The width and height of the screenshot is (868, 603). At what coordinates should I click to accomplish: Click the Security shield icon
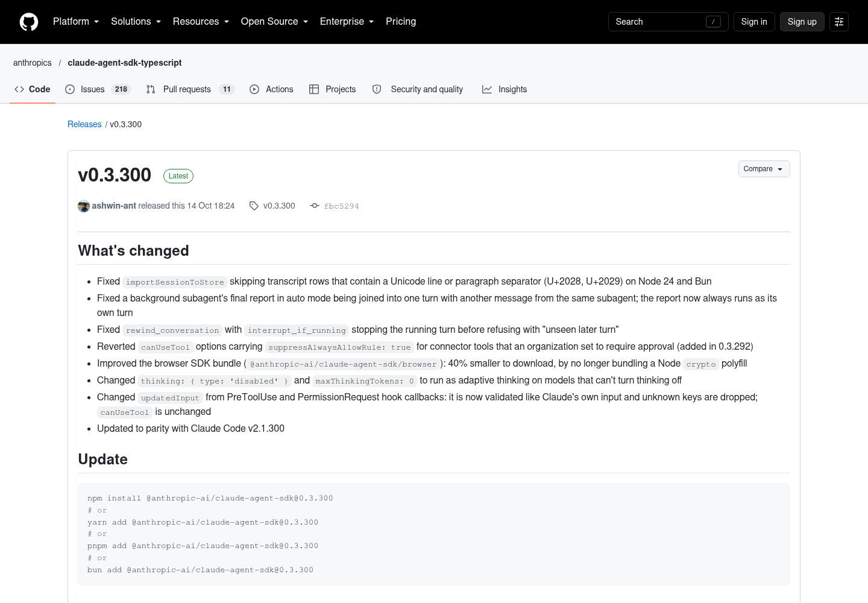coord(377,89)
